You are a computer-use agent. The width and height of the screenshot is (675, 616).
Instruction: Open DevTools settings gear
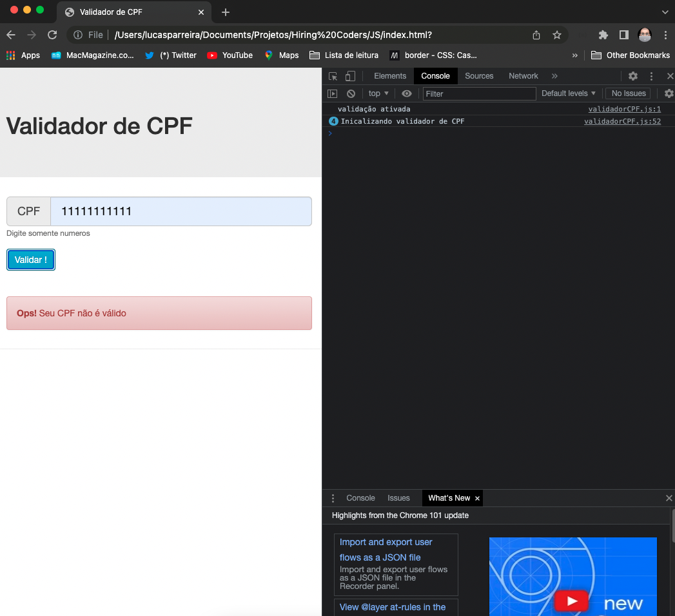[x=632, y=76]
